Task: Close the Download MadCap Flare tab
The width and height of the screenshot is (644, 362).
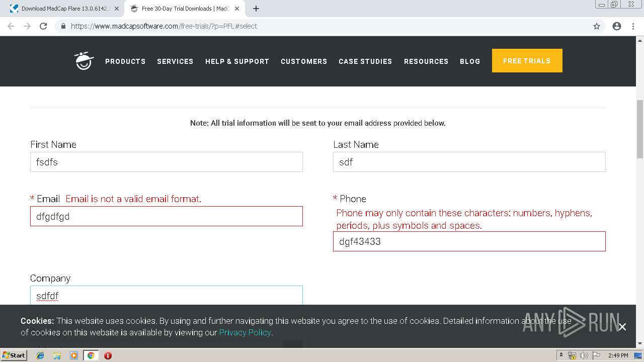Action: coord(117,9)
